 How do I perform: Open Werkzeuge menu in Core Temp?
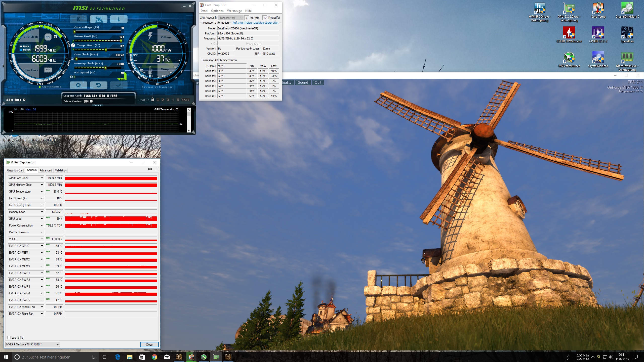(x=234, y=11)
